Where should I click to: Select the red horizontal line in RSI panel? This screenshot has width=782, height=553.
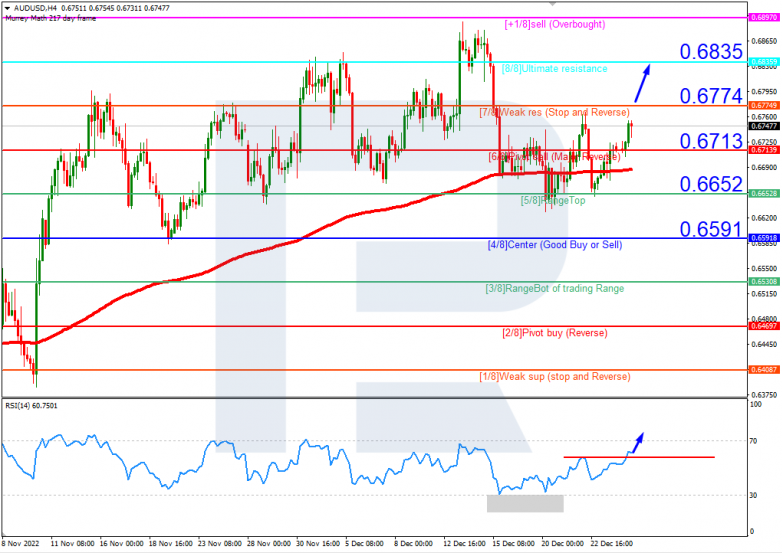click(639, 457)
